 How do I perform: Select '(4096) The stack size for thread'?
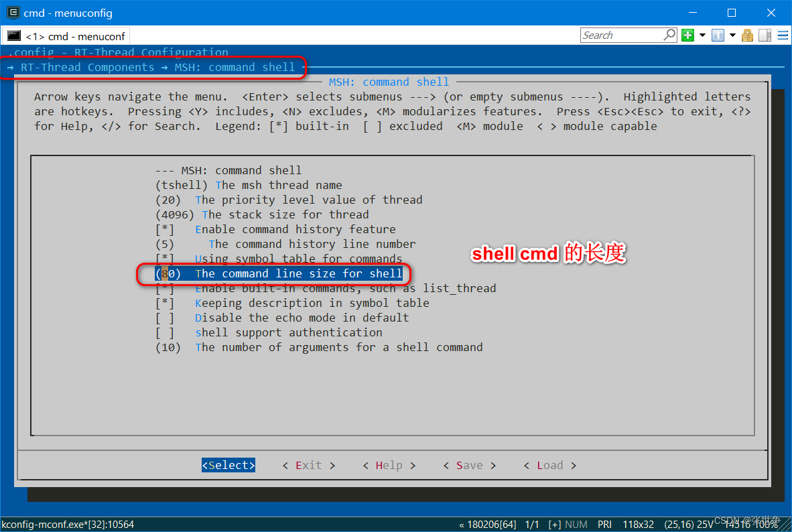click(261, 214)
